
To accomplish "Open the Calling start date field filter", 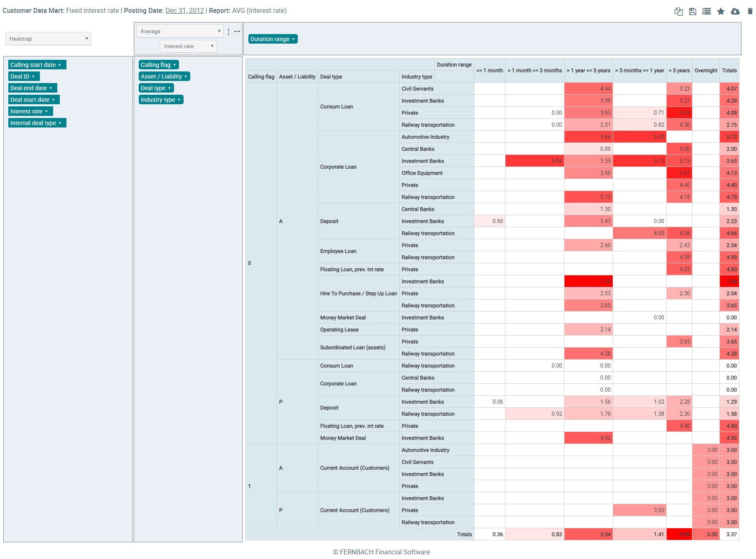I will 37,65.
